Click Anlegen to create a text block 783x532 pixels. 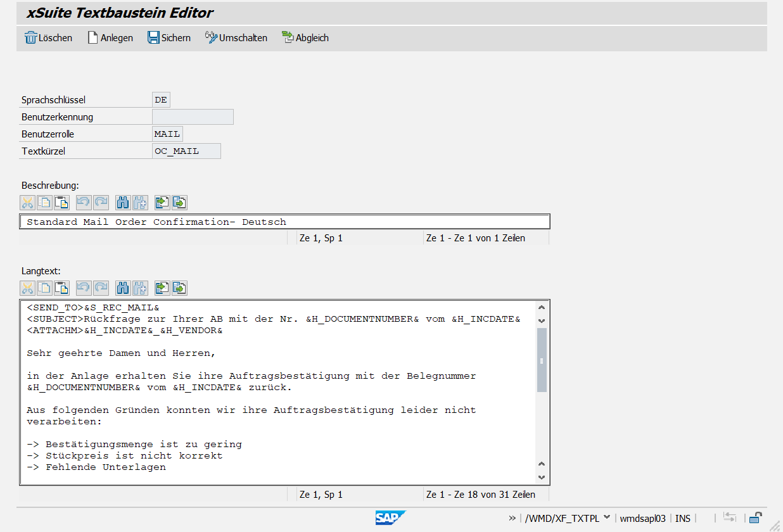pos(110,38)
